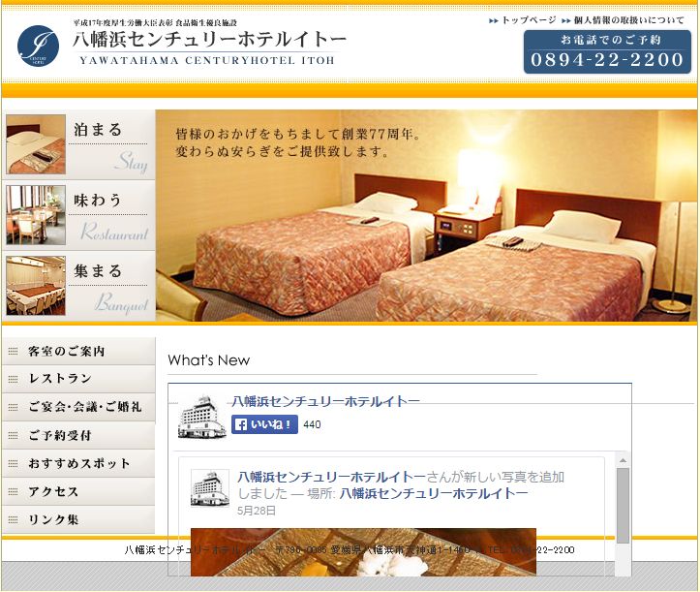Click the Facebook いいね! like button
This screenshot has width=700, height=592.
click(264, 424)
